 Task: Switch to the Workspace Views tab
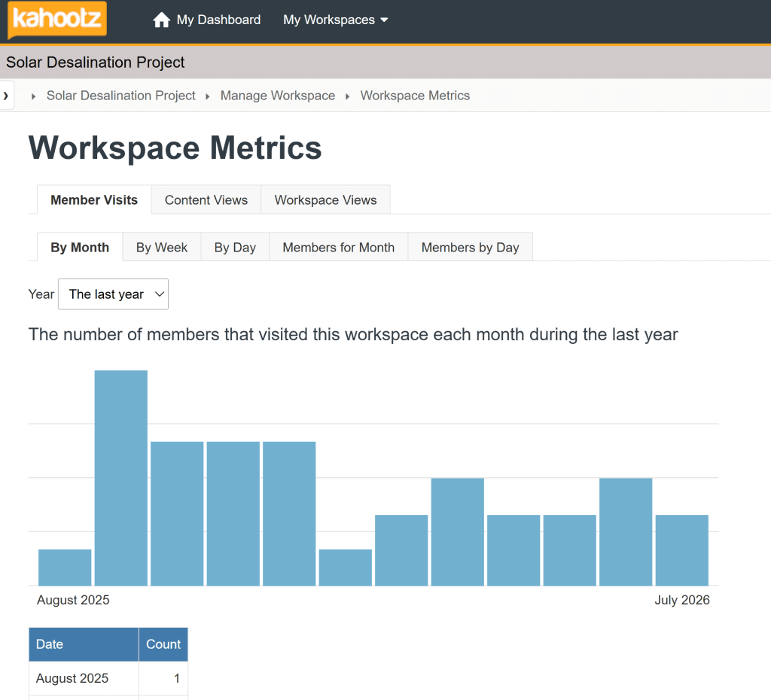coord(325,200)
